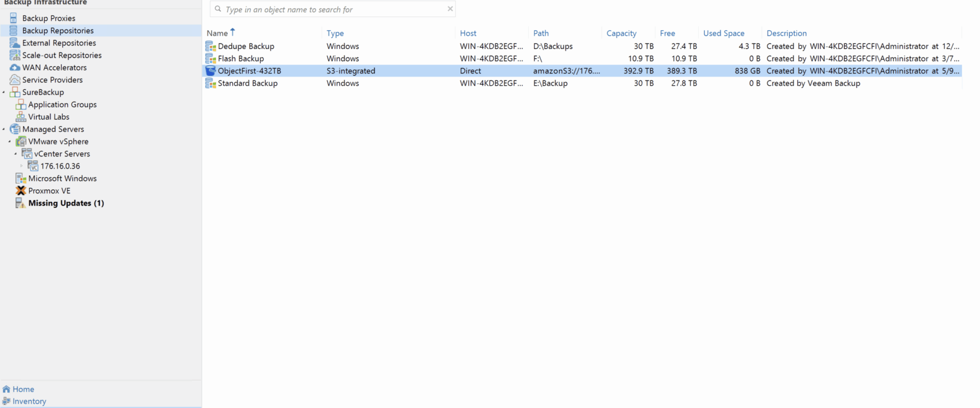Open Missing Updates (1) node
Image resolution: width=980 pixels, height=408 pixels.
(x=66, y=203)
